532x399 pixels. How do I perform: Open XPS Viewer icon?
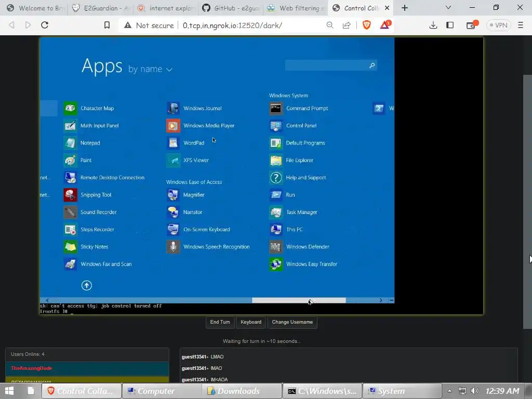click(x=173, y=160)
